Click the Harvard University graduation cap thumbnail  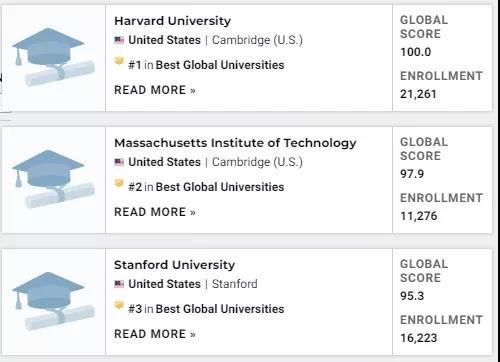(x=53, y=57)
